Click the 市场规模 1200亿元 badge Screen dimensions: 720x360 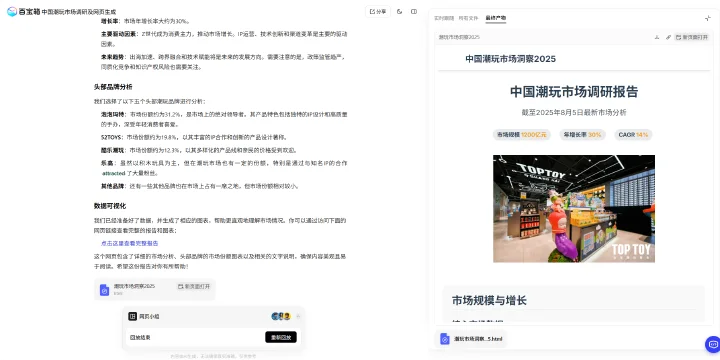(x=522, y=135)
